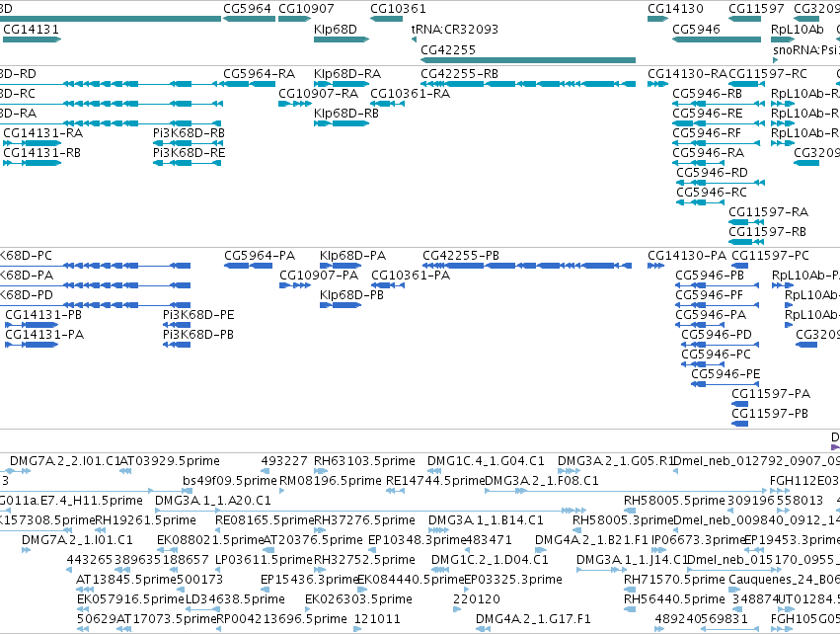Open the CG5964-RA transcript label

[259, 74]
